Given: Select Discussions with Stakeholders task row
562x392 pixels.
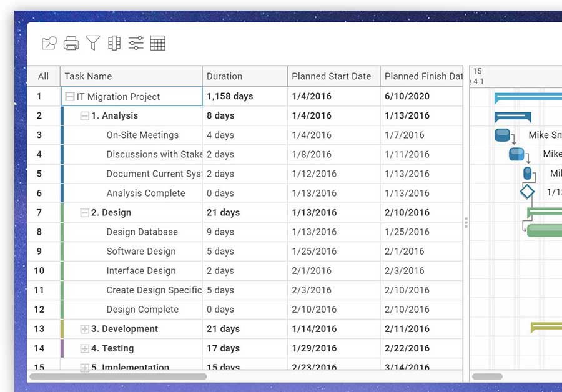Looking at the screenshot, I should pos(245,154).
